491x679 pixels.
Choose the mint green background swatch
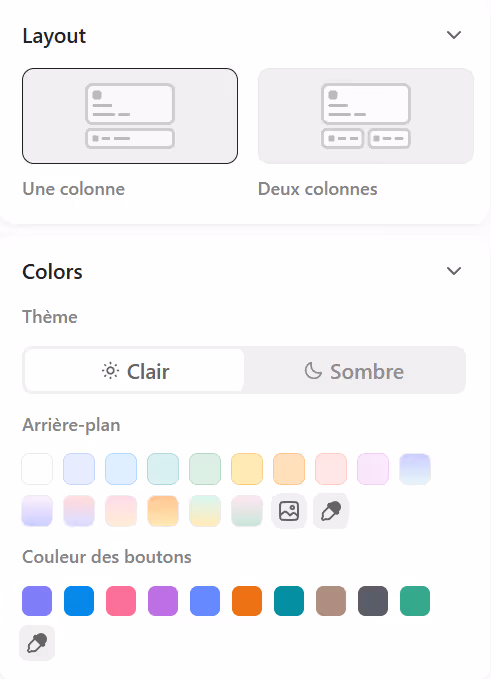[x=205, y=469]
